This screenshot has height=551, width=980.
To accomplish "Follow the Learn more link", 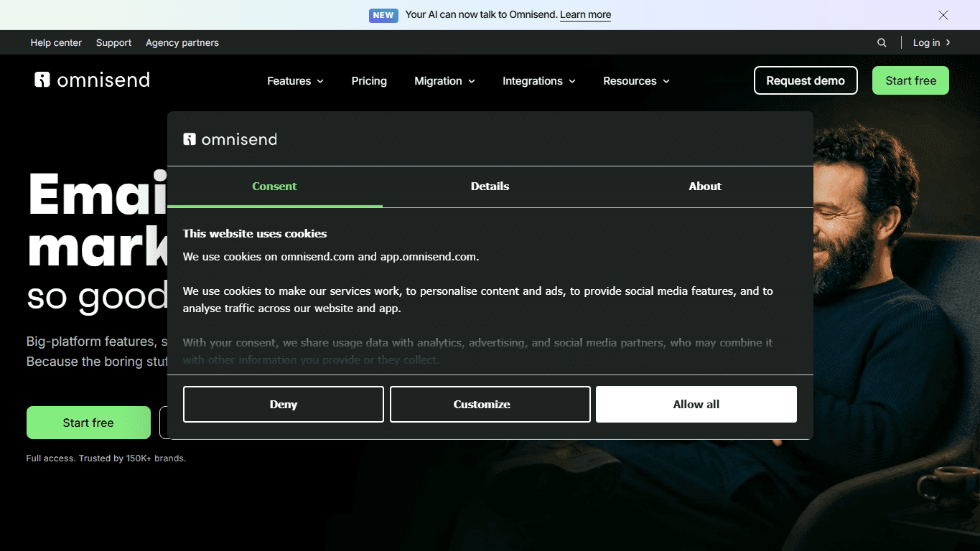I will click(x=585, y=15).
